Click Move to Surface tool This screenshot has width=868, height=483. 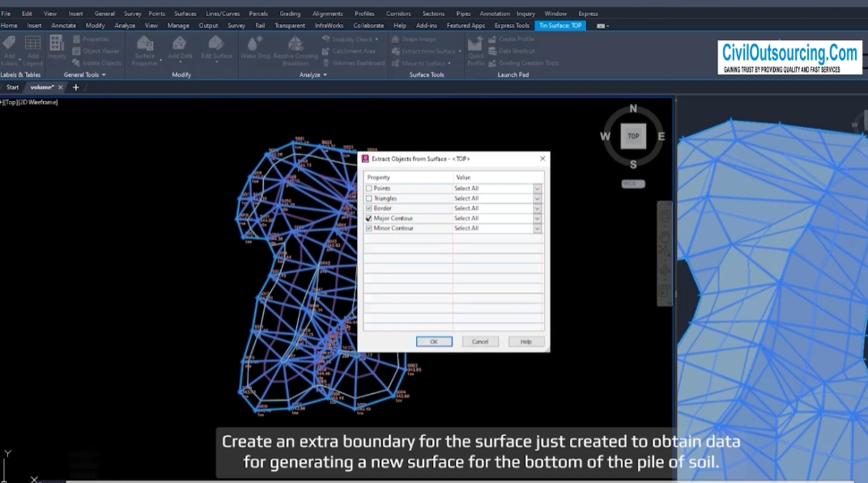421,63
